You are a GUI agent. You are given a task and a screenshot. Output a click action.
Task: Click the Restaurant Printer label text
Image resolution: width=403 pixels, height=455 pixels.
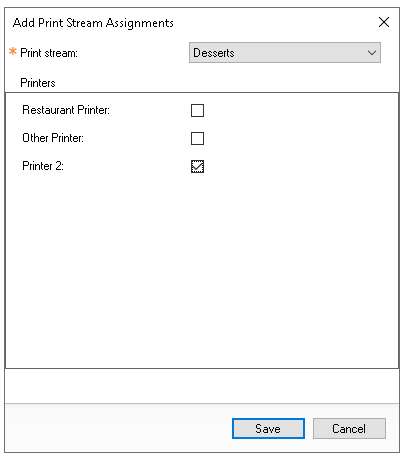[x=66, y=110]
